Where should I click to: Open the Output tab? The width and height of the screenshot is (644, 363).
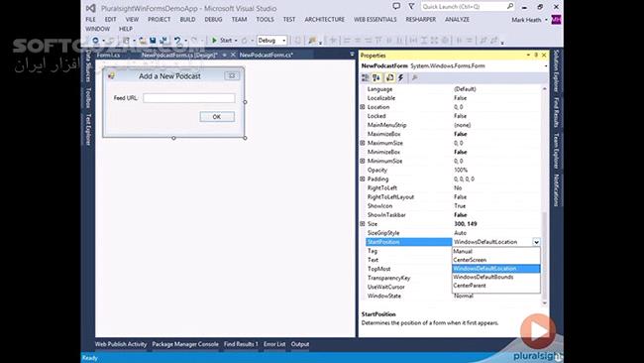point(300,344)
